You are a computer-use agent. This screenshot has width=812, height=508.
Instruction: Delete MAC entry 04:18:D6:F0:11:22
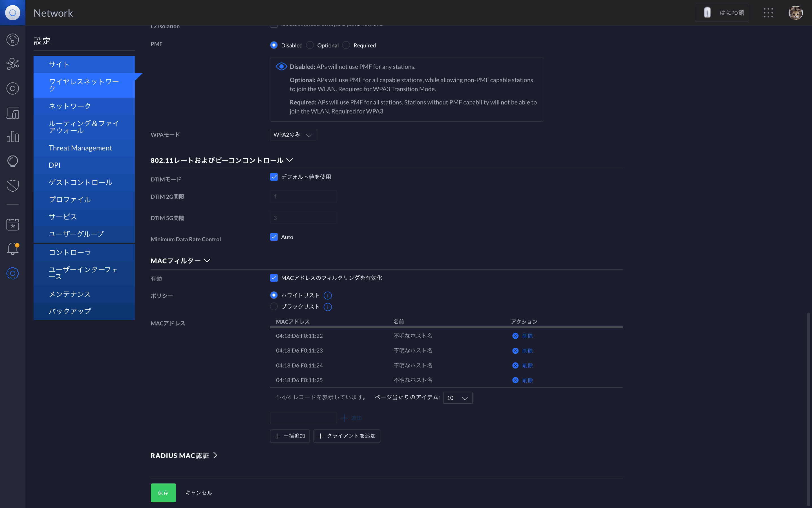coord(522,336)
